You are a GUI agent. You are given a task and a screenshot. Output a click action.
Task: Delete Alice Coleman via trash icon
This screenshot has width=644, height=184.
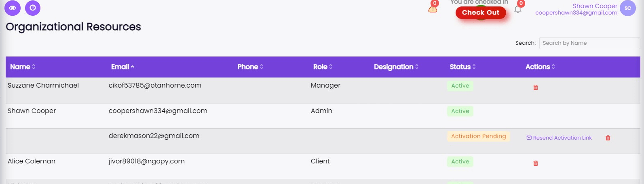(x=536, y=163)
